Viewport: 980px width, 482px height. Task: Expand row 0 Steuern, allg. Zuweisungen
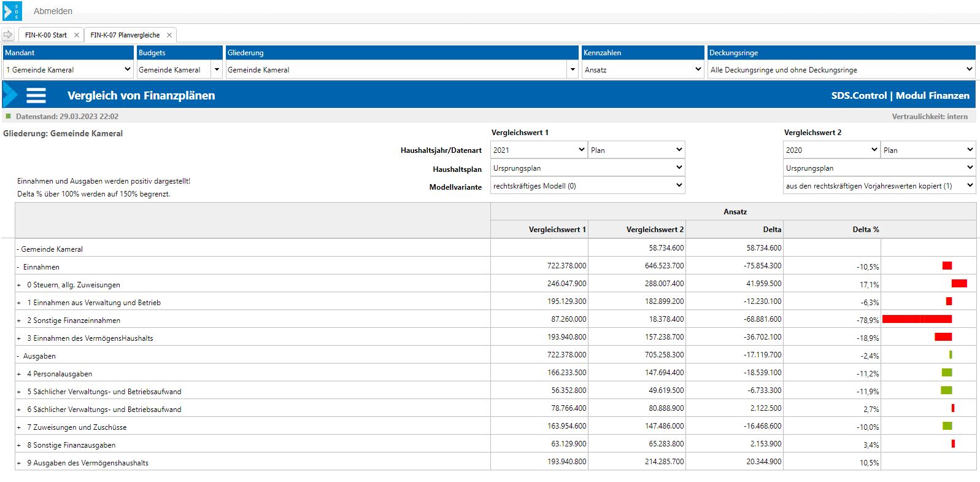tap(19, 285)
